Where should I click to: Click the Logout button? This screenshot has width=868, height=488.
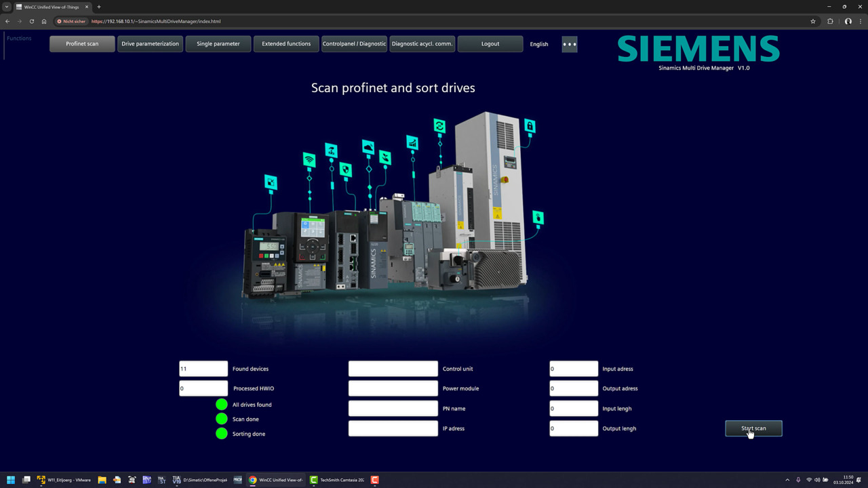tap(490, 44)
